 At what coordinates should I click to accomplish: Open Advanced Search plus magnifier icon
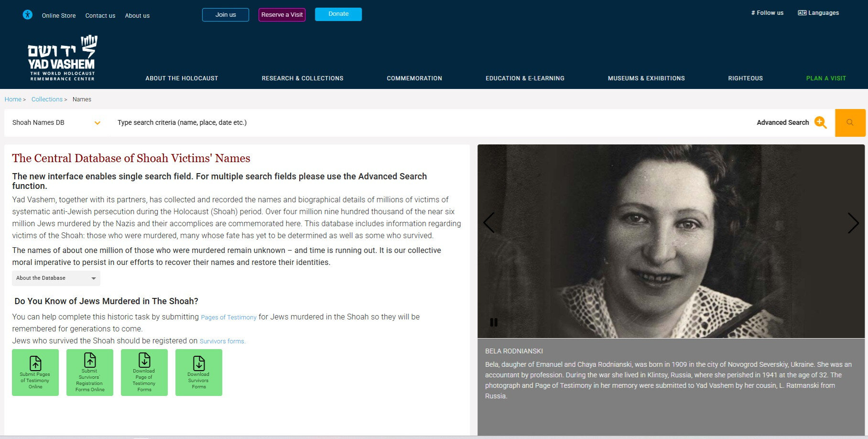[820, 122]
